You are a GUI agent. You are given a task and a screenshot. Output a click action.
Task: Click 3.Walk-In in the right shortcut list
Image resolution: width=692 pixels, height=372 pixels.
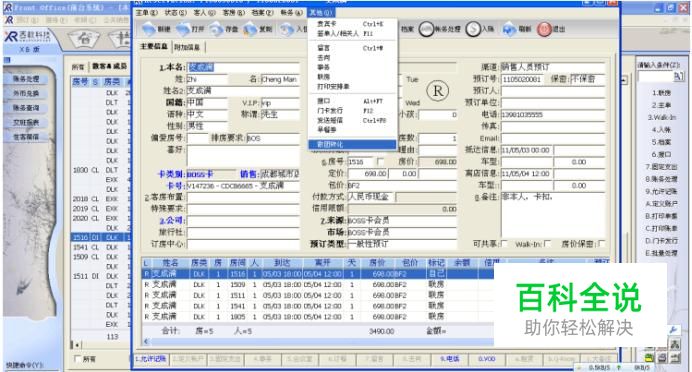click(x=661, y=117)
